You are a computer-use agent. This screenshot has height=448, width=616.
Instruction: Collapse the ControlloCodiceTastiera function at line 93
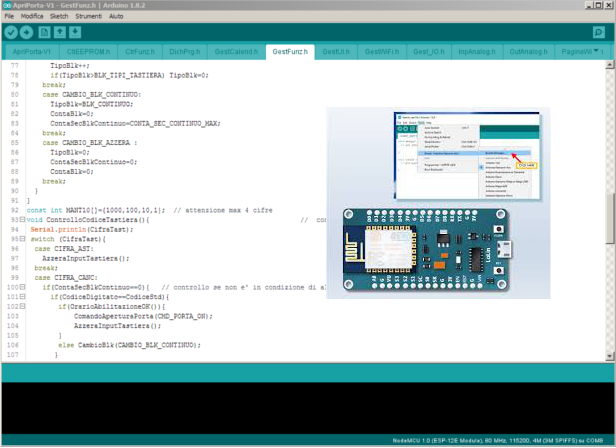point(22,220)
